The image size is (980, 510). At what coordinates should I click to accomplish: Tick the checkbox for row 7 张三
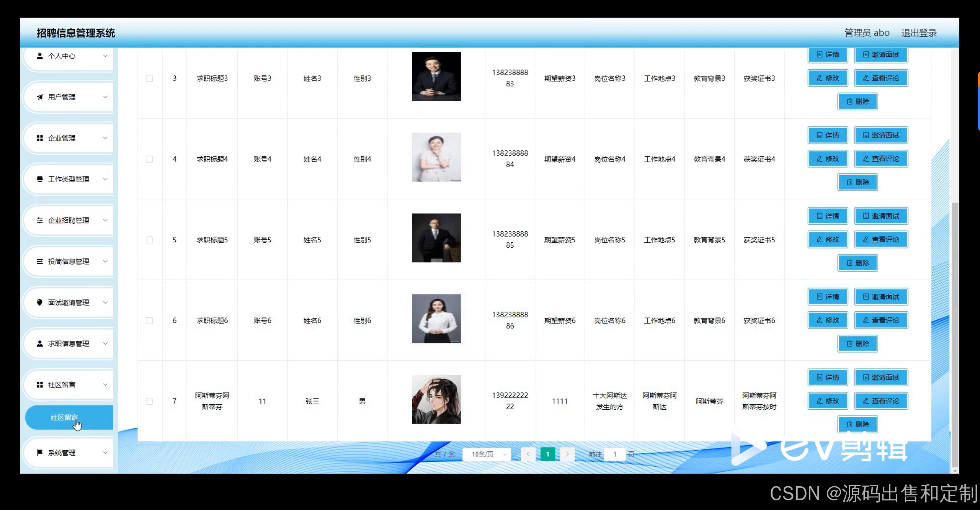point(149,401)
